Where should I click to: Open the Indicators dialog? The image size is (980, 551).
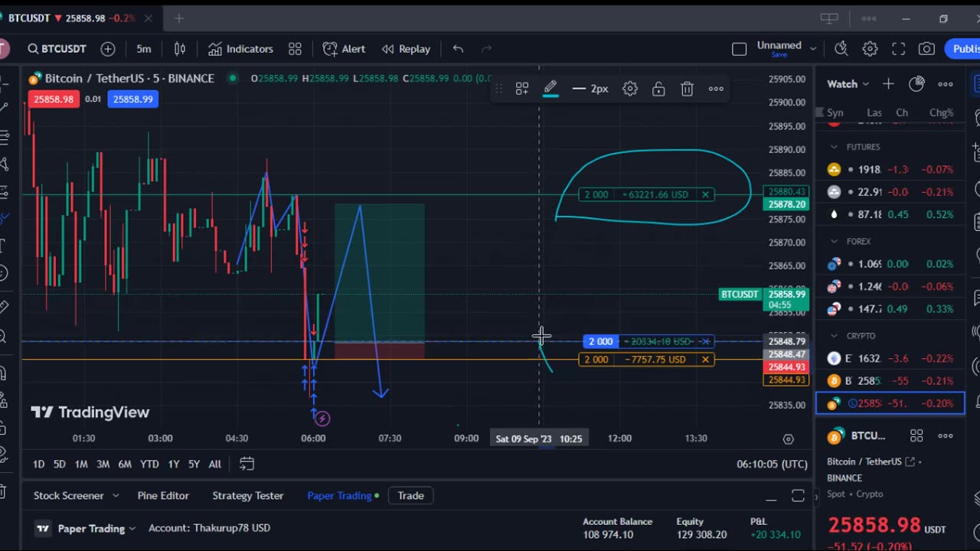(x=240, y=49)
